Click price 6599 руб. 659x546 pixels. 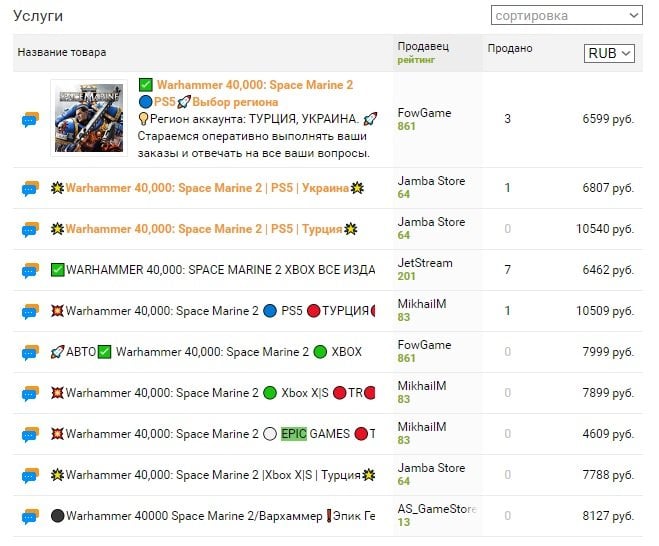pyautogui.click(x=608, y=119)
